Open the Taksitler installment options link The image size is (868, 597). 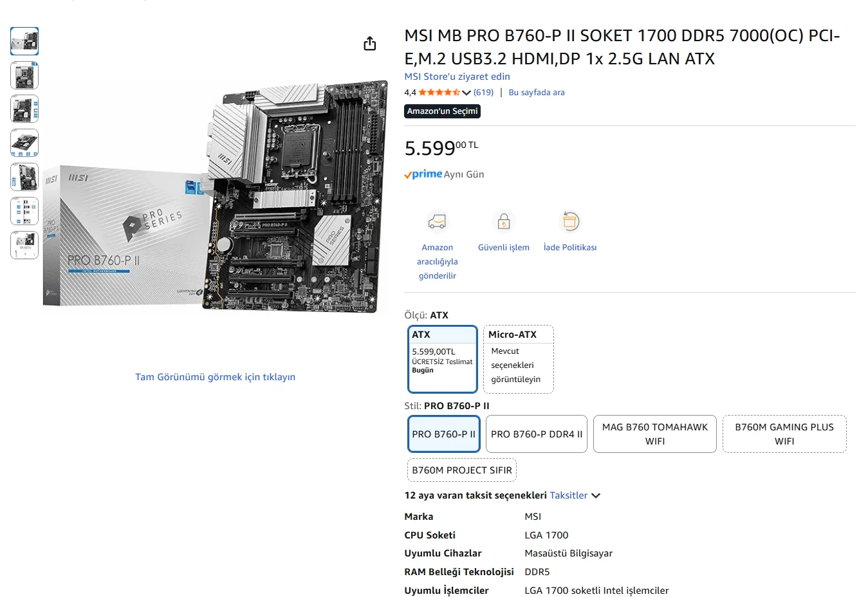pyautogui.click(x=568, y=495)
